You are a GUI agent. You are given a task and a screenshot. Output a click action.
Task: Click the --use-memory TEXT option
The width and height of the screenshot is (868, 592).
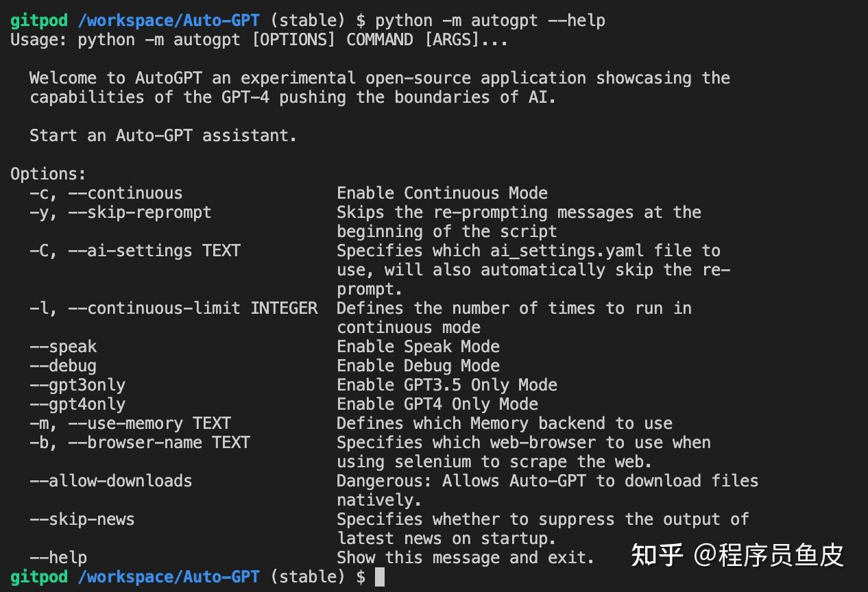149,423
